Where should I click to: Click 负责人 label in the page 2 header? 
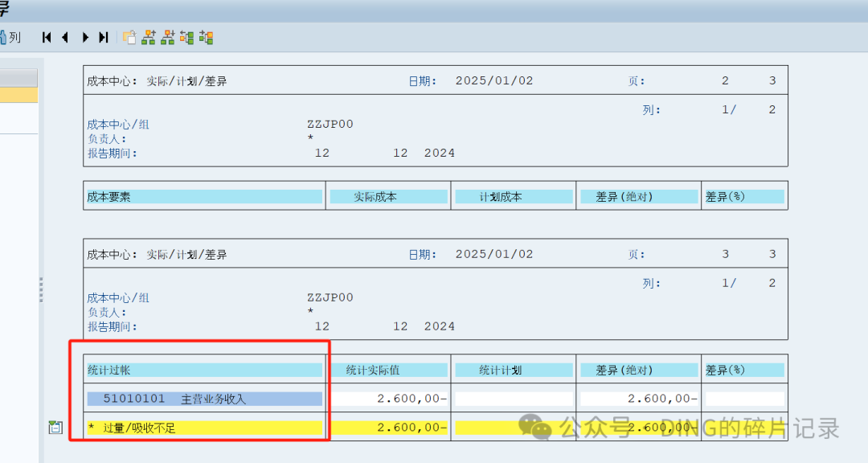pyautogui.click(x=107, y=139)
